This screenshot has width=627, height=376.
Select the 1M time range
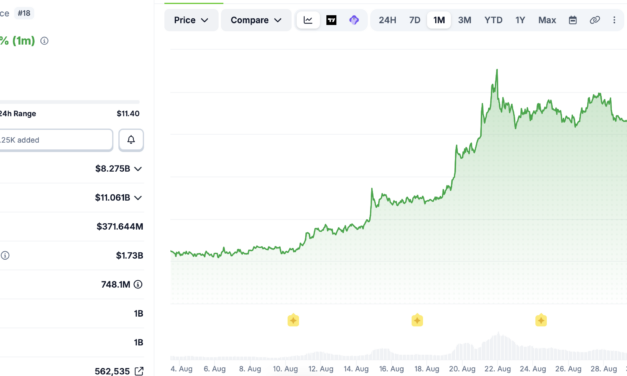(439, 20)
